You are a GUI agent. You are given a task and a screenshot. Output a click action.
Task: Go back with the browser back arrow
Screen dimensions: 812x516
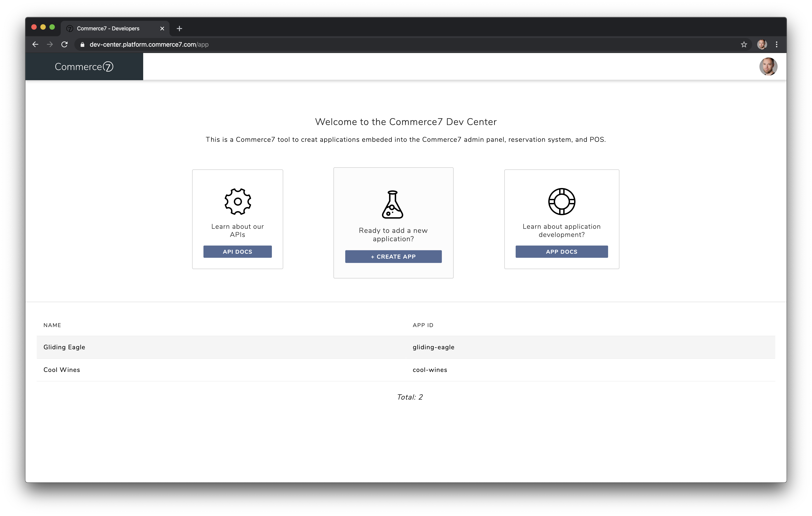[x=35, y=44]
